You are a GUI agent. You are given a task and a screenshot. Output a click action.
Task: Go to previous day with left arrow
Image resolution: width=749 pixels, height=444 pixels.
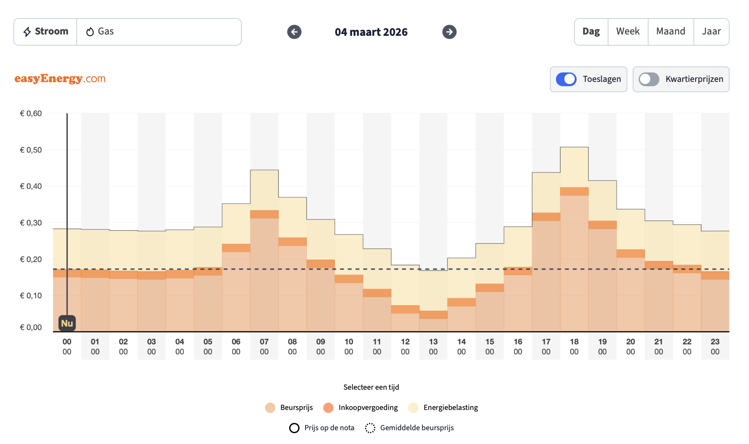click(x=294, y=32)
